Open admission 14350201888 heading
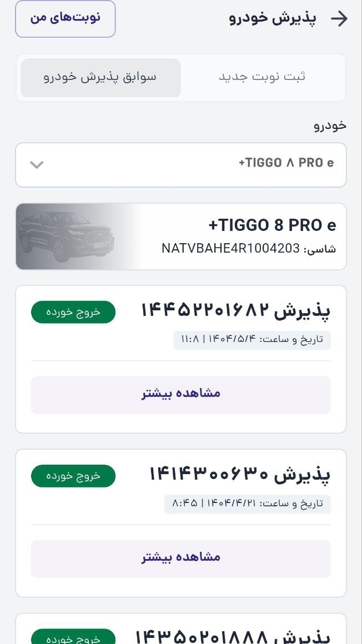Viewport: 362px width, 644px height. pos(233,636)
